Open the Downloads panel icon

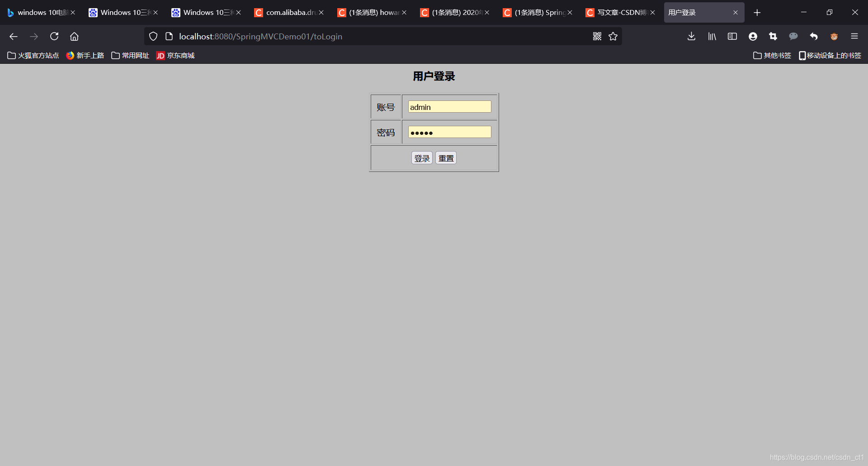[691, 36]
